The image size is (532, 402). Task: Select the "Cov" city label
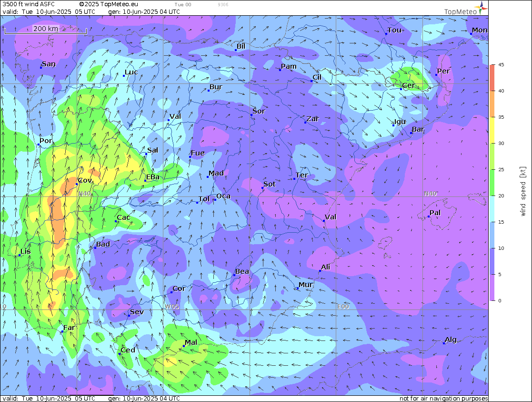pyautogui.click(x=85, y=180)
